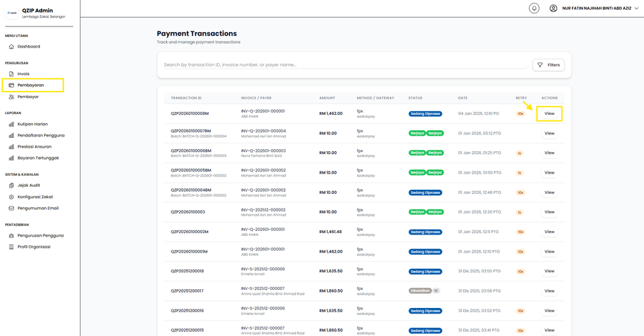
Task: Click the Jejak Audit icon
Action: click(11, 185)
